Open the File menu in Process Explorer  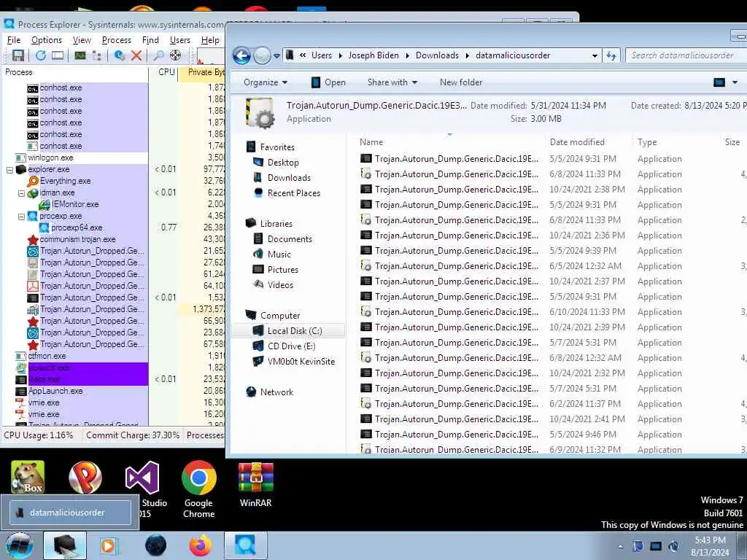(14, 40)
